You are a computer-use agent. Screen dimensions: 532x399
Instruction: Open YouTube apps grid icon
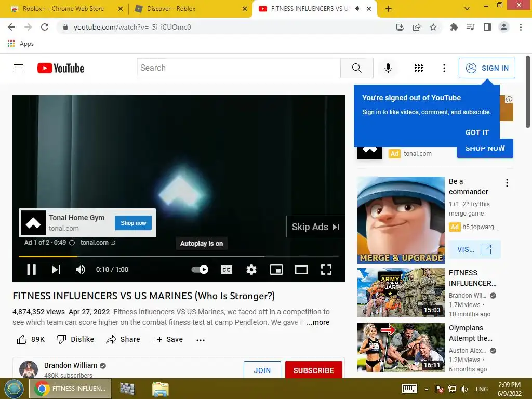pyautogui.click(x=419, y=68)
